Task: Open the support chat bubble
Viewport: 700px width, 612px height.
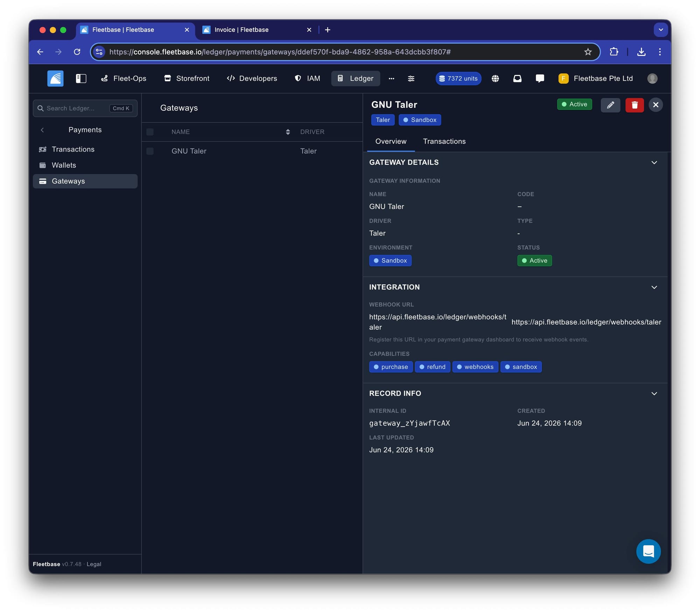Action: pos(648,551)
